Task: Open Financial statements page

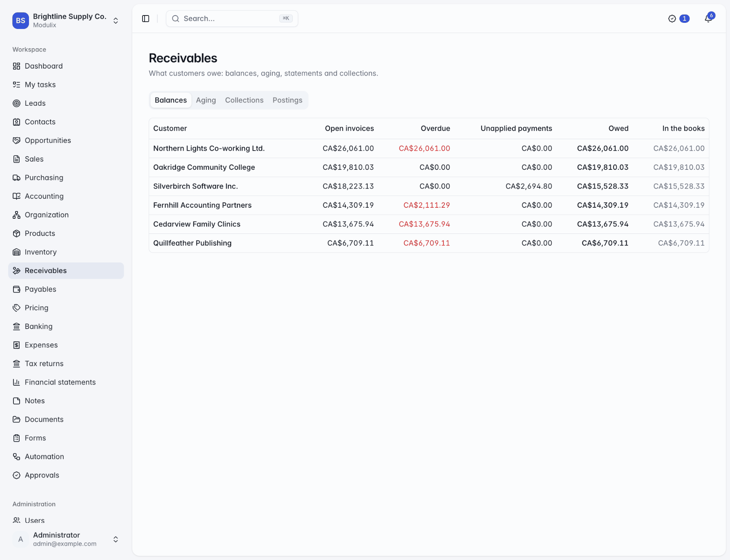Action: point(66,382)
